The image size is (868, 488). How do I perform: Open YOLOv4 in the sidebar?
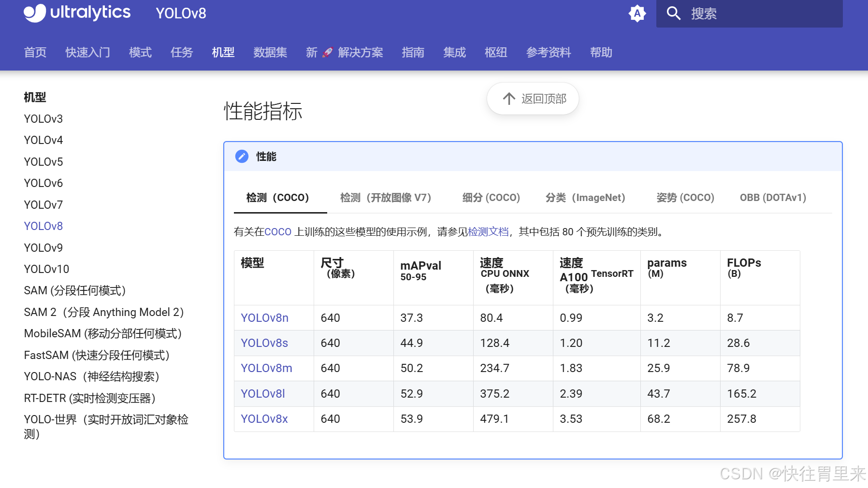(43, 140)
